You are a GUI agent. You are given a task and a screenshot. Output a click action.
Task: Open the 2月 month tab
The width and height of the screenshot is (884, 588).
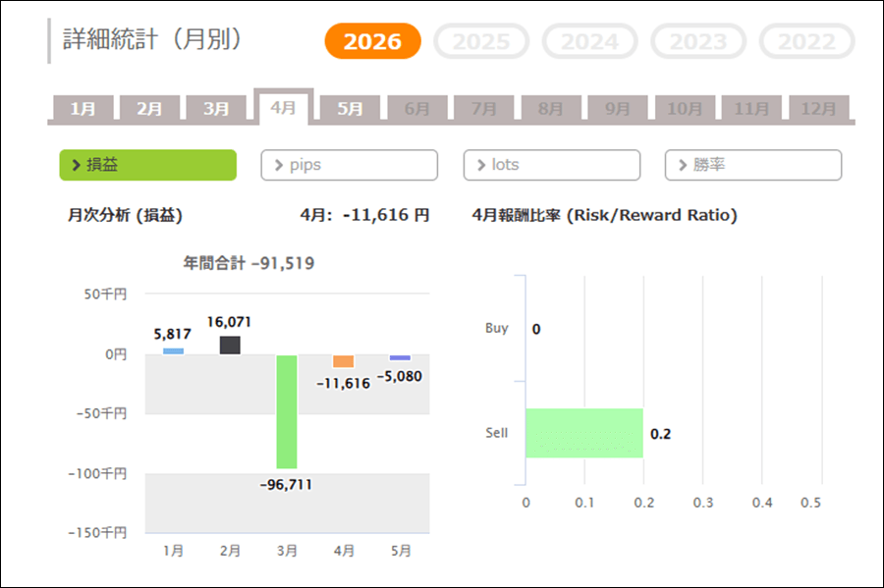pyautogui.click(x=149, y=108)
